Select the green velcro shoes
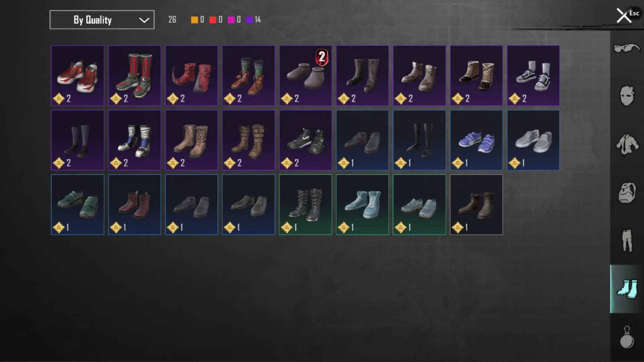Viewport: 644px width, 362px height. (x=77, y=204)
